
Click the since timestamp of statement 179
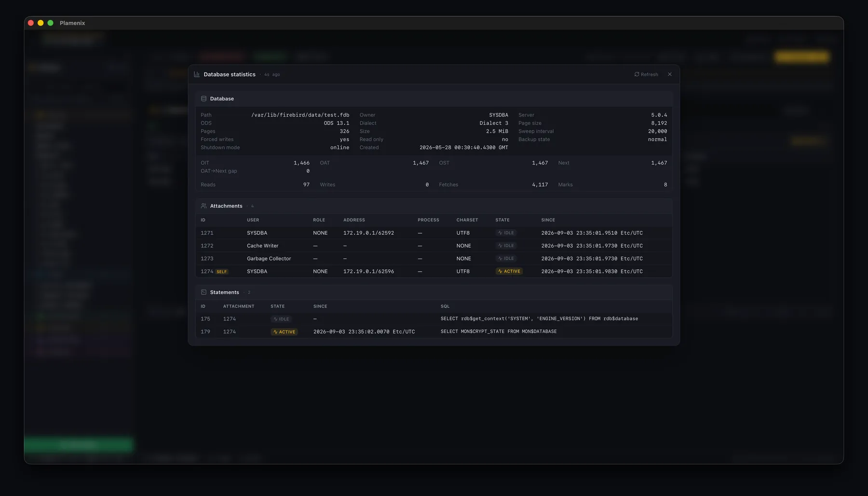pos(364,332)
